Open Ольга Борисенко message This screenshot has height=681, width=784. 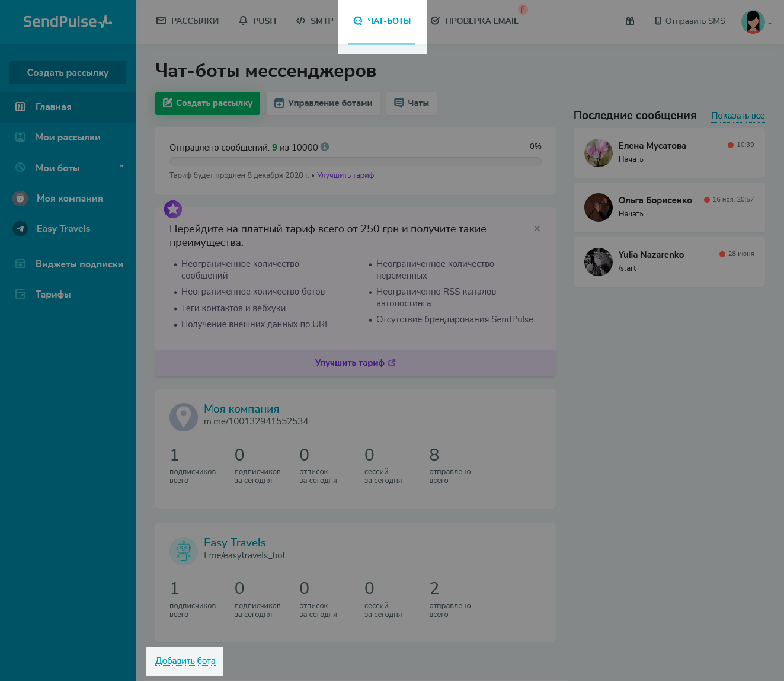pos(669,207)
